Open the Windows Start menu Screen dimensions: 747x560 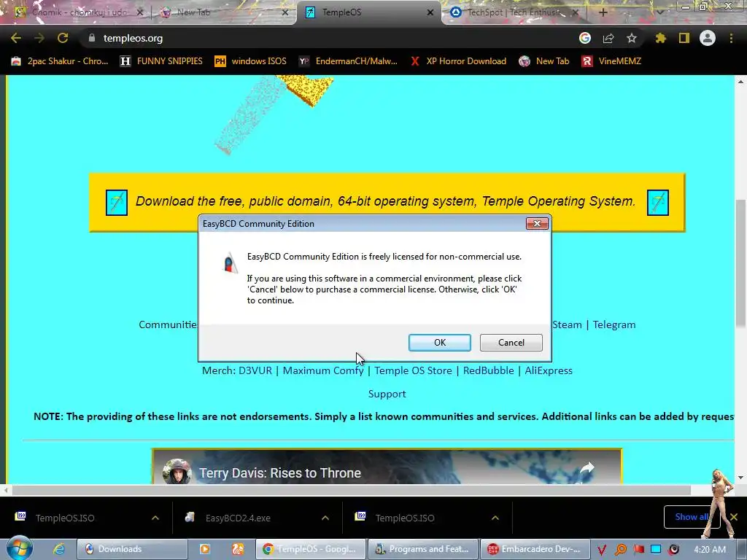coord(19,548)
